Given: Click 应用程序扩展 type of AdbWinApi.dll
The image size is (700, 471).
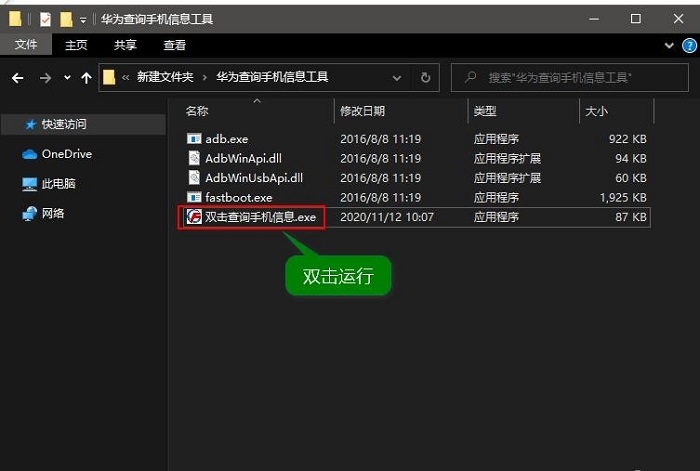Looking at the screenshot, I should [x=508, y=158].
